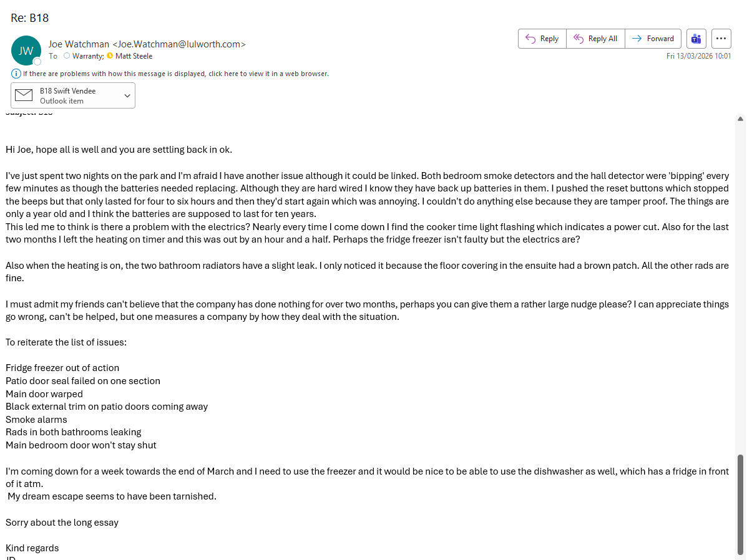The height and width of the screenshot is (560, 747).
Task: Open the more actions ellipsis menu
Action: tap(721, 39)
